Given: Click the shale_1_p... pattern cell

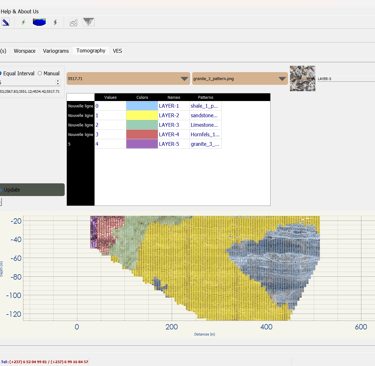Looking at the screenshot, I should point(205,106).
